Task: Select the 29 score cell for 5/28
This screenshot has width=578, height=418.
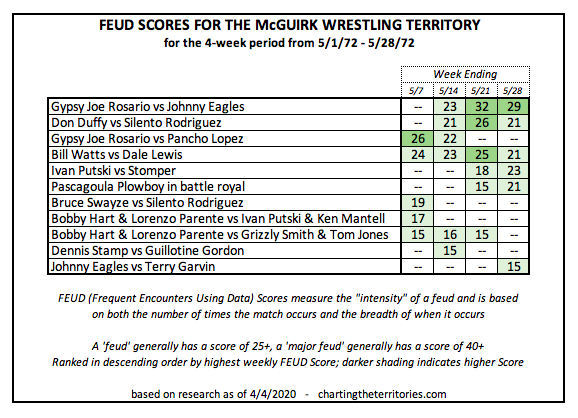Action: [x=513, y=107]
